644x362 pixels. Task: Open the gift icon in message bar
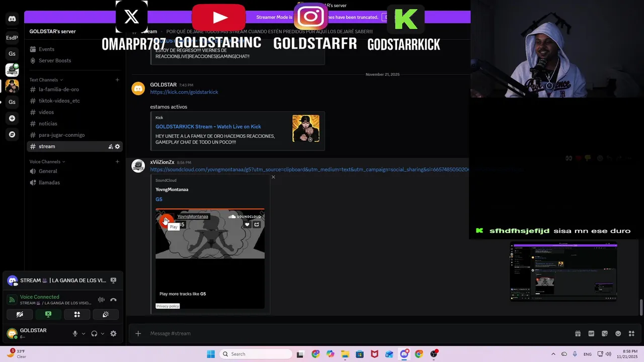[578, 333]
